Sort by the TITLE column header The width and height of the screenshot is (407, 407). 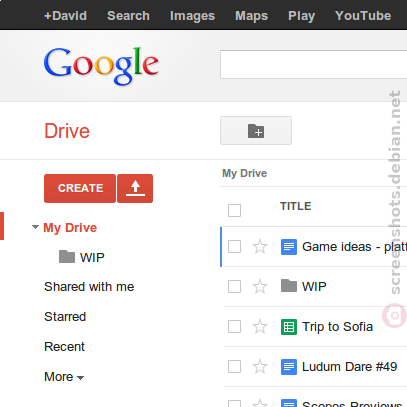[295, 206]
